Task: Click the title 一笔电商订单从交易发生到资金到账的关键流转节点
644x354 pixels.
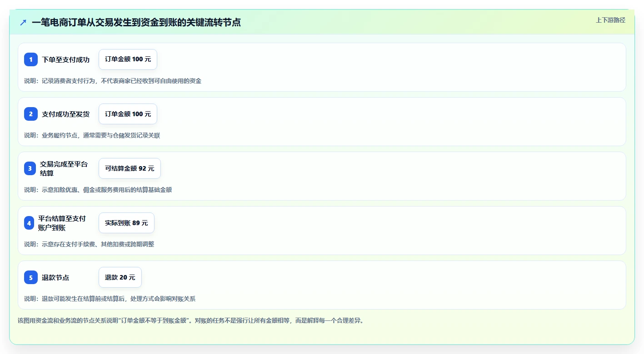Action: point(136,22)
